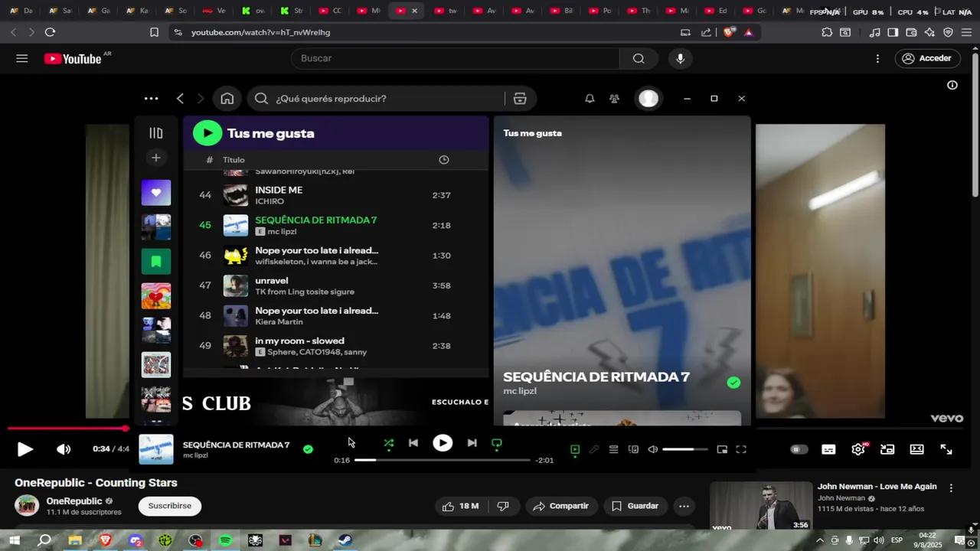The image size is (980, 551).
Task: Click Guardar button
Action: [x=635, y=506]
